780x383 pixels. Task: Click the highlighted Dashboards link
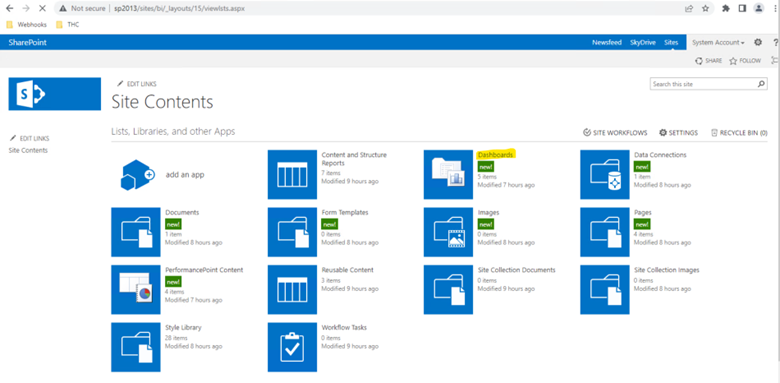[x=495, y=155]
